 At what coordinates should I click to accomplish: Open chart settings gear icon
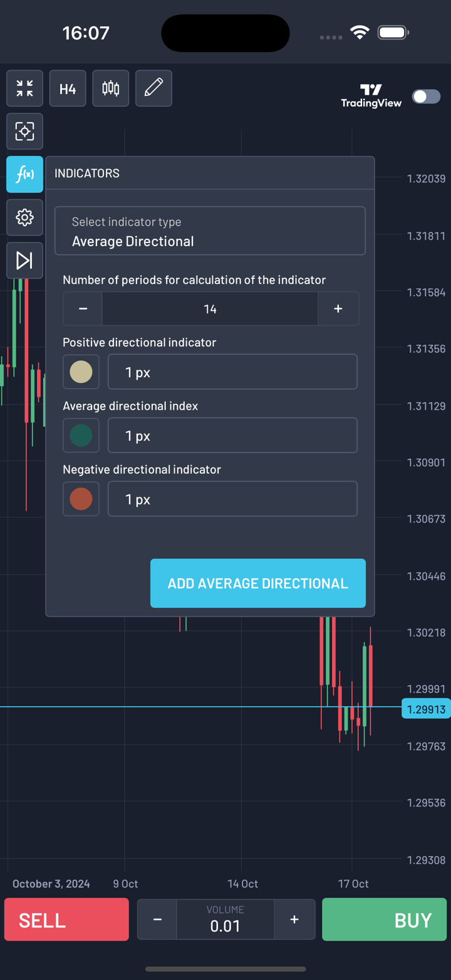pos(24,217)
